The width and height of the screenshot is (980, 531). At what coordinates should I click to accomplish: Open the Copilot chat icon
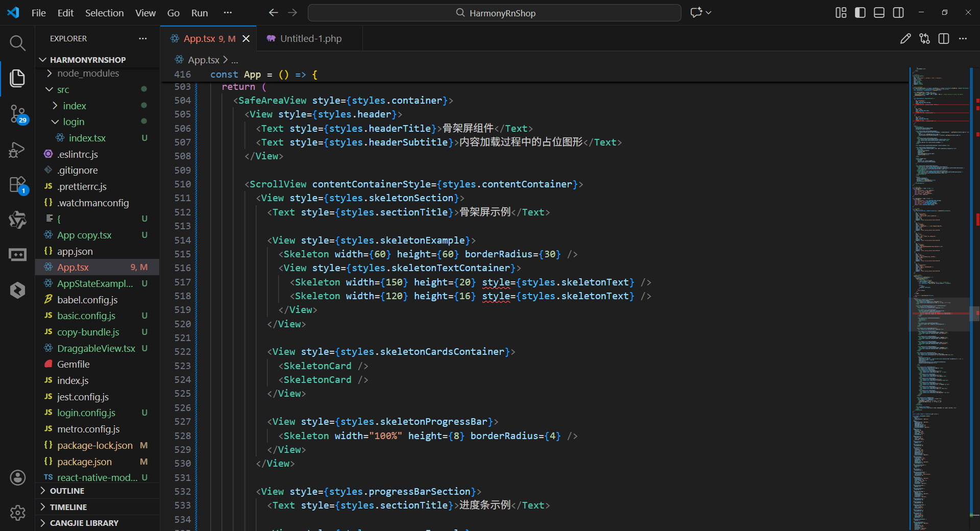(x=696, y=13)
